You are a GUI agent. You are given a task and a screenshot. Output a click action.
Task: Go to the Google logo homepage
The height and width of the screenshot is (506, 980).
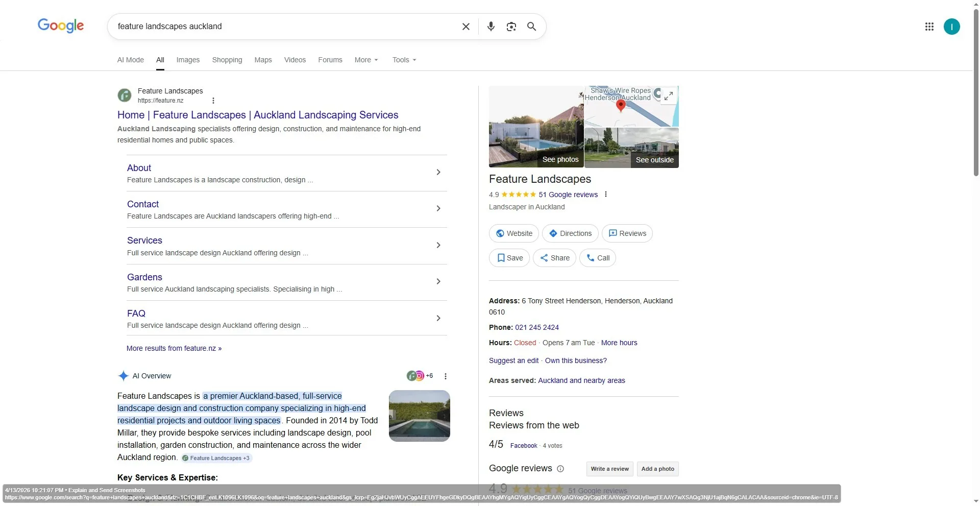[x=61, y=26]
